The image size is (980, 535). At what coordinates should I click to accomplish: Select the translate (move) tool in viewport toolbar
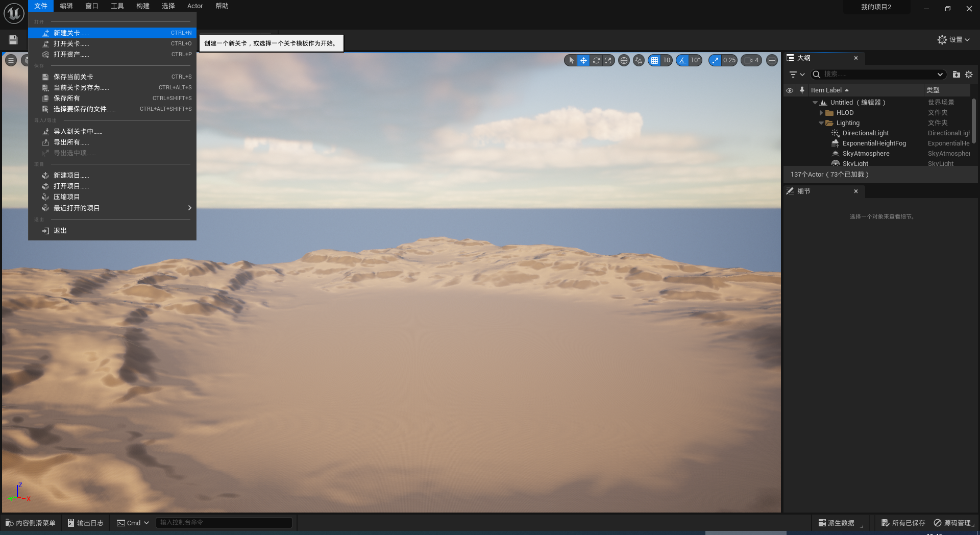tap(583, 60)
